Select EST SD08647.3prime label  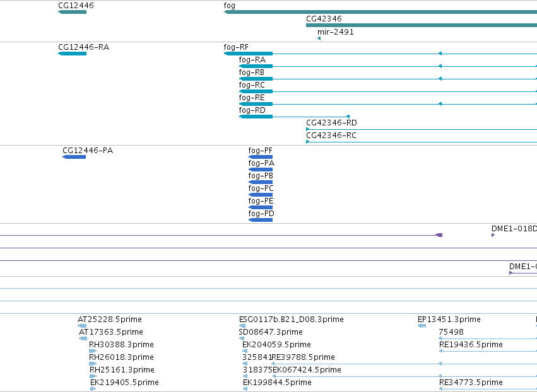(x=271, y=332)
